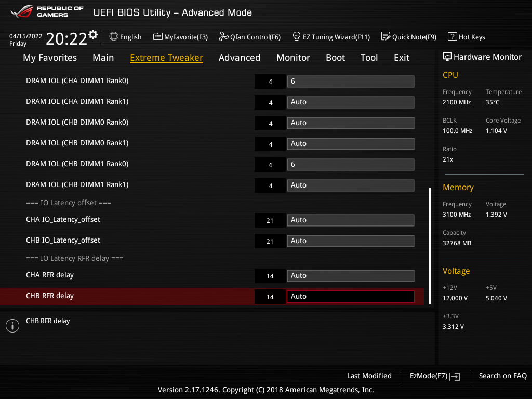This screenshot has height=399, width=532.
Task: Open Hot Keys question mark icon
Action: coord(452,37)
